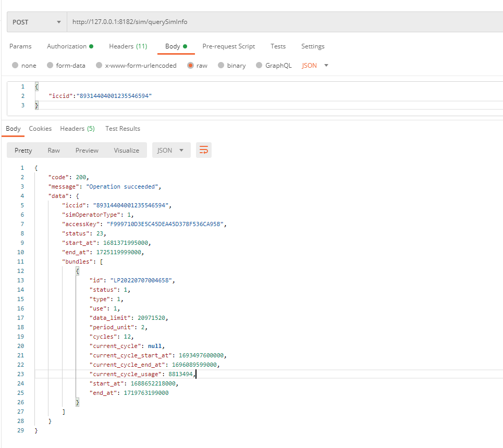Select the none body type radio

[x=16, y=66]
